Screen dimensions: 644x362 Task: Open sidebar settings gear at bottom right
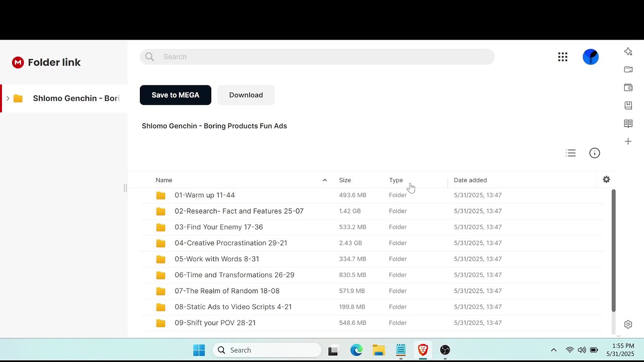tap(628, 324)
